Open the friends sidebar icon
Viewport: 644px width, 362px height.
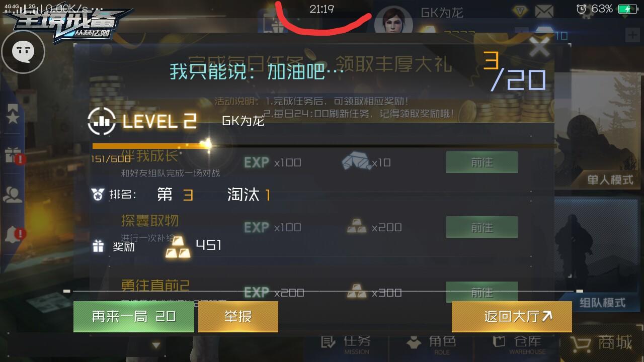[13, 195]
